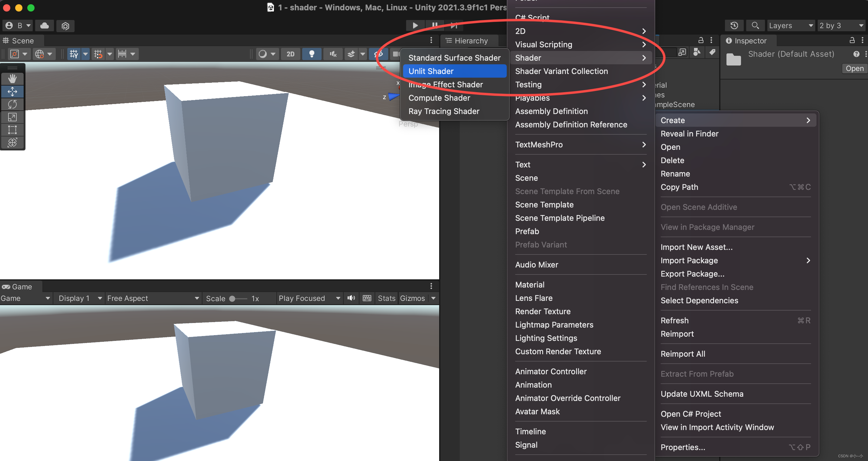The height and width of the screenshot is (461, 868).
Task: Click the Stats button in Game view
Action: pyautogui.click(x=386, y=298)
